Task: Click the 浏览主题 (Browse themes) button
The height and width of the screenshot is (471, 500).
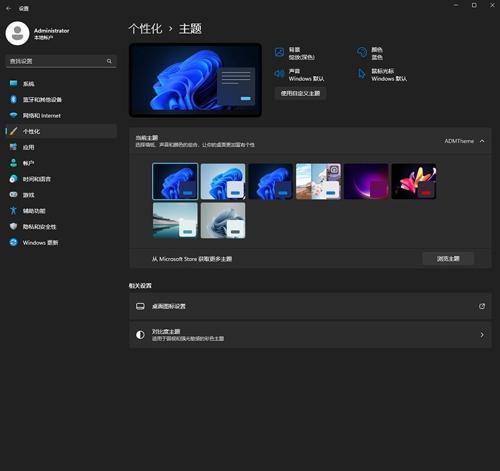Action: click(x=448, y=259)
